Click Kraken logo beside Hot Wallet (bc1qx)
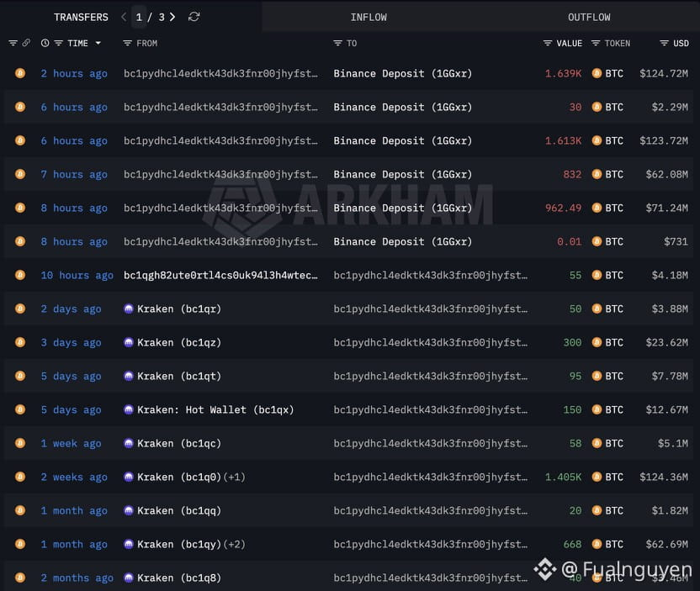This screenshot has width=700, height=591. coord(129,409)
